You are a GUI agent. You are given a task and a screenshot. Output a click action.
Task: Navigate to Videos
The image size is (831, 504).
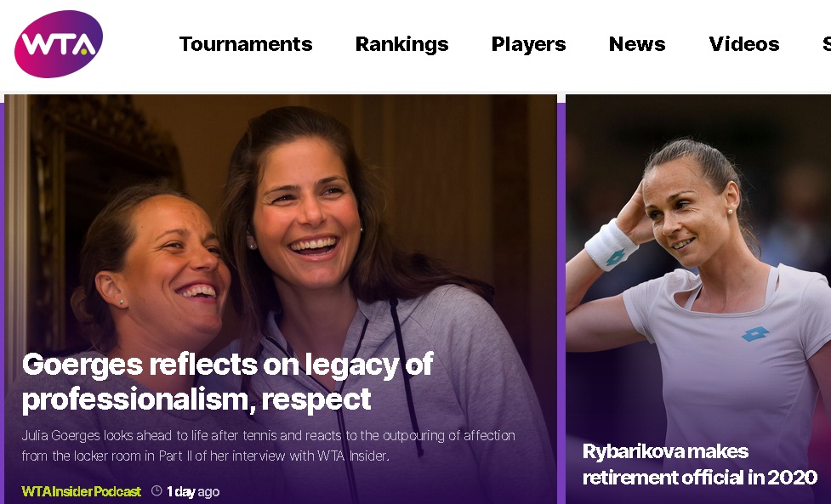[743, 44]
